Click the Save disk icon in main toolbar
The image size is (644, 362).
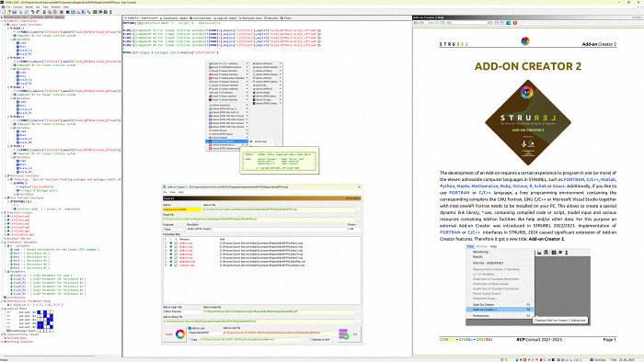pyautogui.click(x=15, y=12)
